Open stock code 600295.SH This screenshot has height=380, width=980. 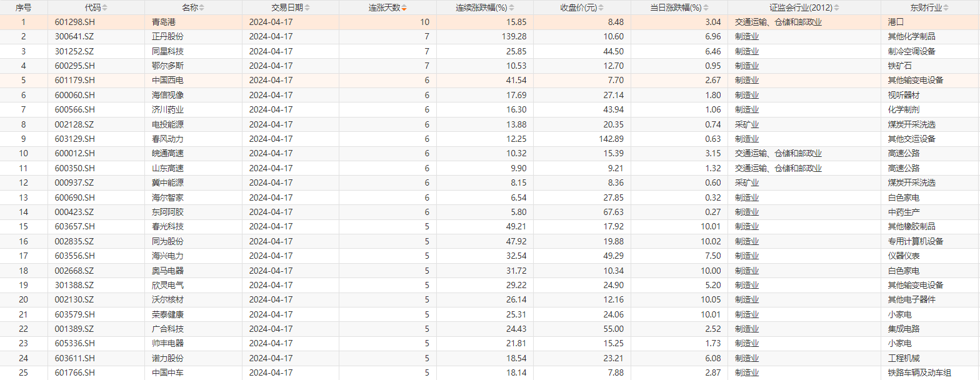pyautogui.click(x=74, y=66)
